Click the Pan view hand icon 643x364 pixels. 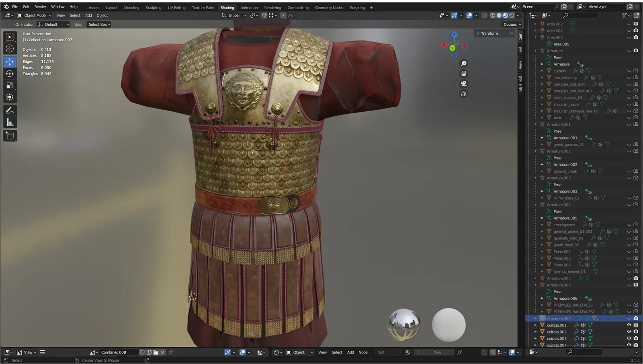coord(464,74)
